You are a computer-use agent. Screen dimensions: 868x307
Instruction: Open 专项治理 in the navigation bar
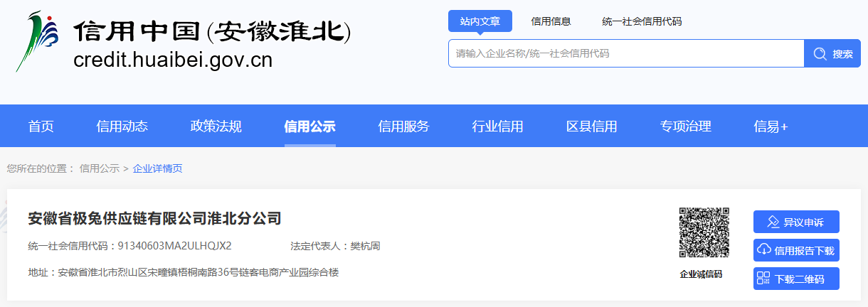coord(686,126)
